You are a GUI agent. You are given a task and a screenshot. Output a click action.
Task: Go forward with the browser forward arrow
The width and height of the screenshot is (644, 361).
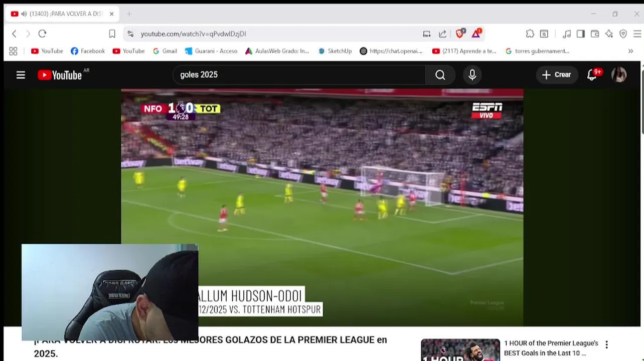pyautogui.click(x=28, y=34)
